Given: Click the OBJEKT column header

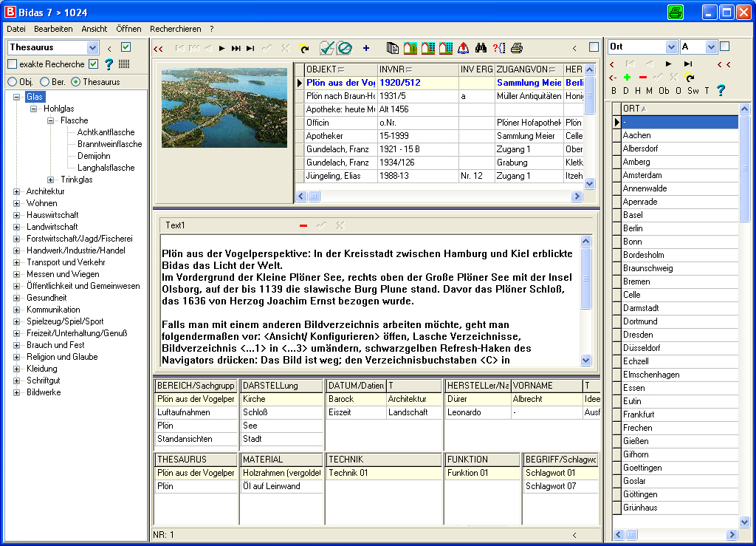Looking at the screenshot, I should pyautogui.click(x=340, y=69).
